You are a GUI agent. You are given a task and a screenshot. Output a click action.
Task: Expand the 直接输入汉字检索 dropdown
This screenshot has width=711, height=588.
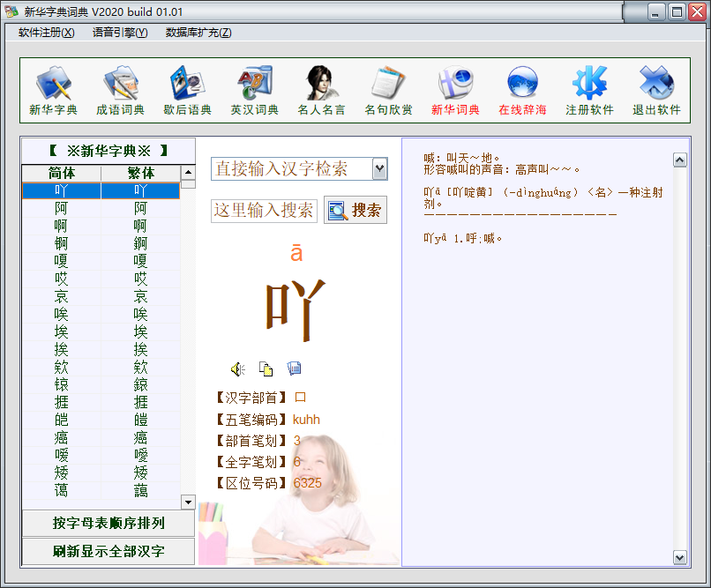pyautogui.click(x=379, y=168)
